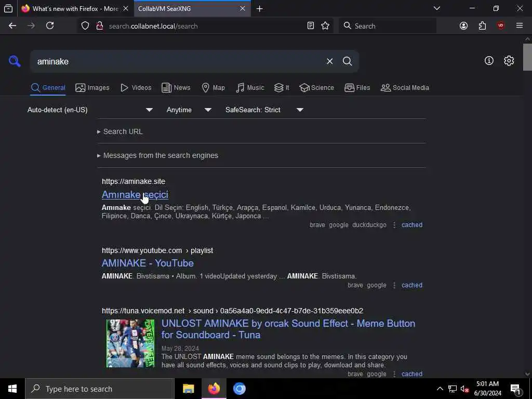Click the https://aminake.site URL text

[x=134, y=181]
